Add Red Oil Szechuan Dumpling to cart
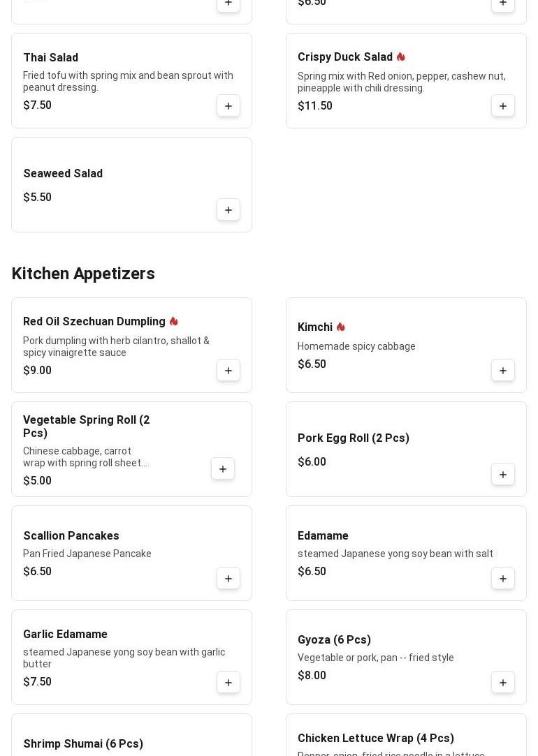Screen dimensions: 538x756 (x=228, y=370)
